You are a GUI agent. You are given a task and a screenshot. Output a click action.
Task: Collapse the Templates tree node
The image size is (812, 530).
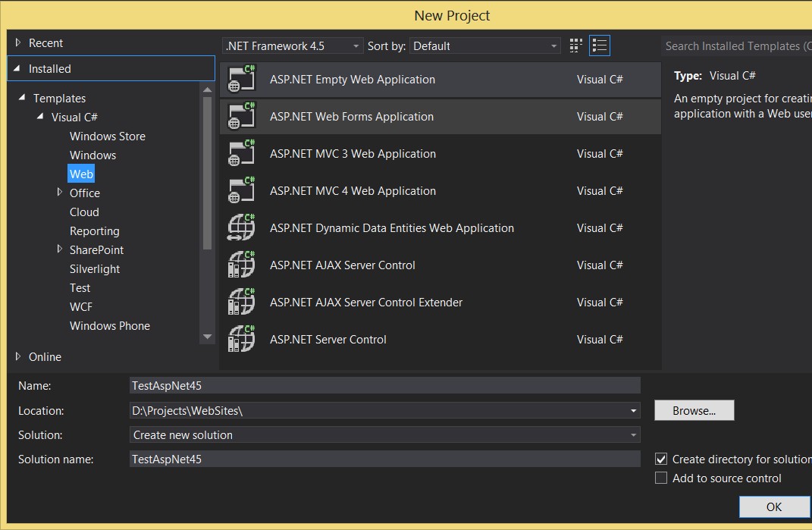pos(22,97)
